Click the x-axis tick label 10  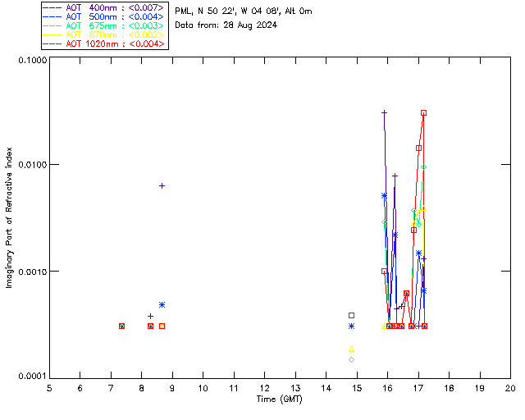[x=203, y=388]
